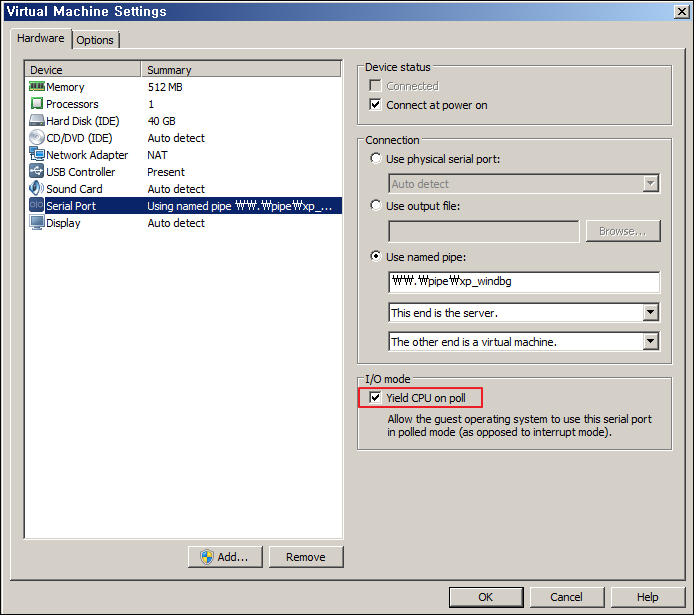
Task: Close the Virtual Machine Settings dialog
Action: click(x=681, y=11)
